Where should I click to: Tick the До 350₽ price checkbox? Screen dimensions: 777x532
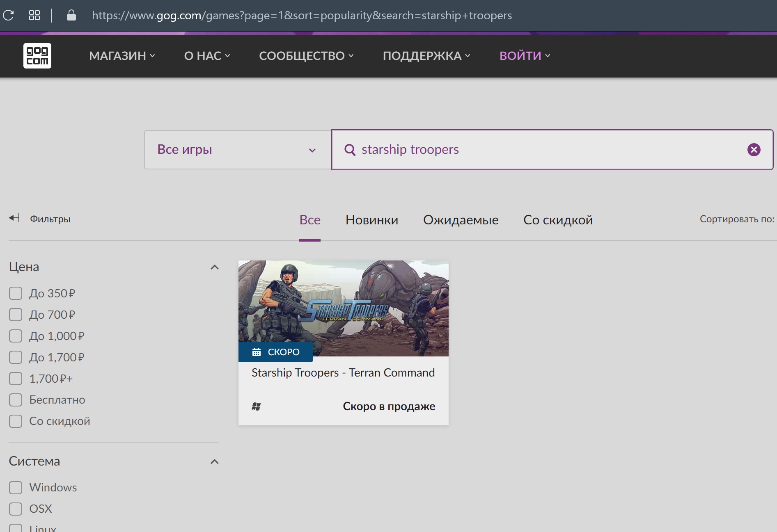(16, 293)
